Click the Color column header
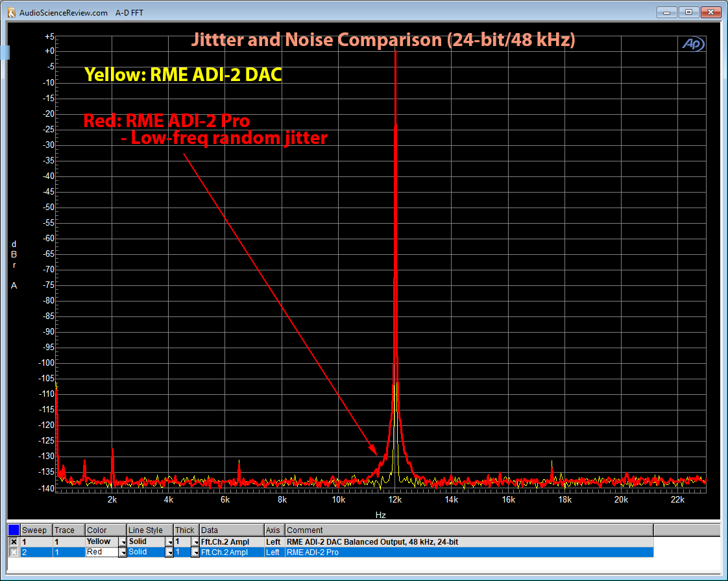The image size is (728, 581). 106,530
